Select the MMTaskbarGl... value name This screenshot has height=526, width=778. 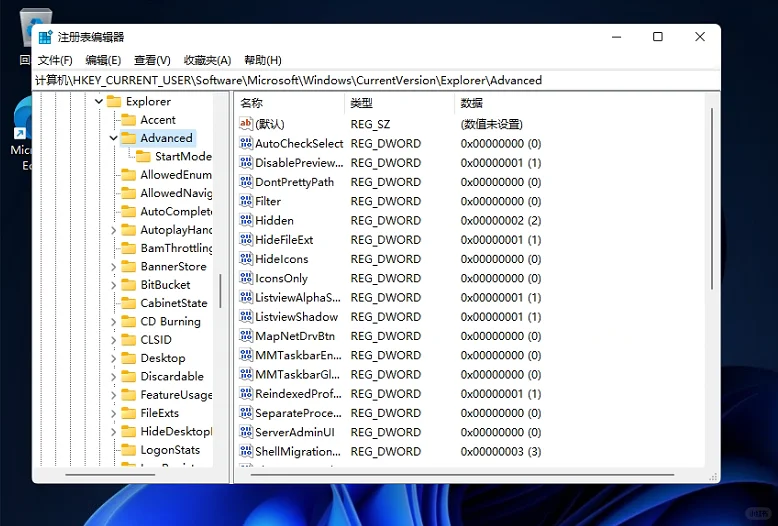pyautogui.click(x=297, y=375)
